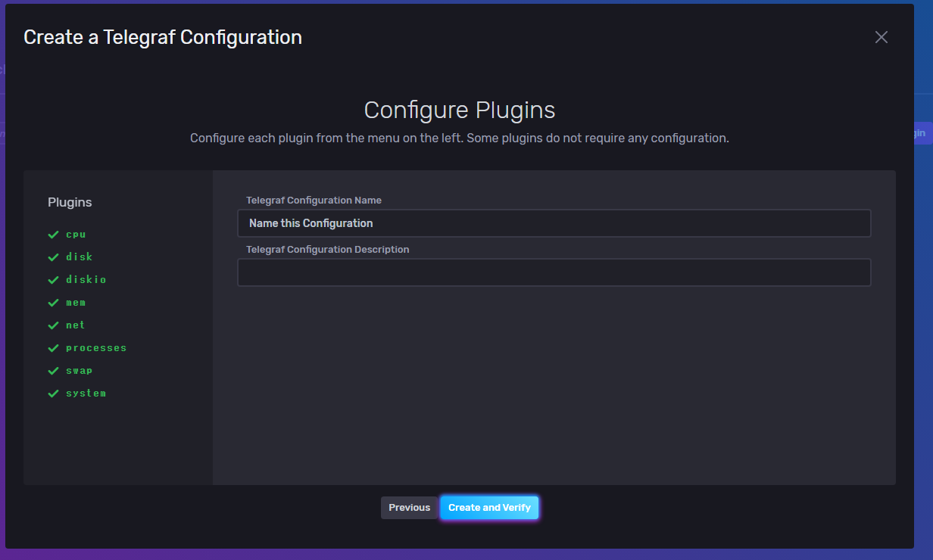933x560 pixels.
Task: Select the mem plugin entry
Action: (x=76, y=303)
